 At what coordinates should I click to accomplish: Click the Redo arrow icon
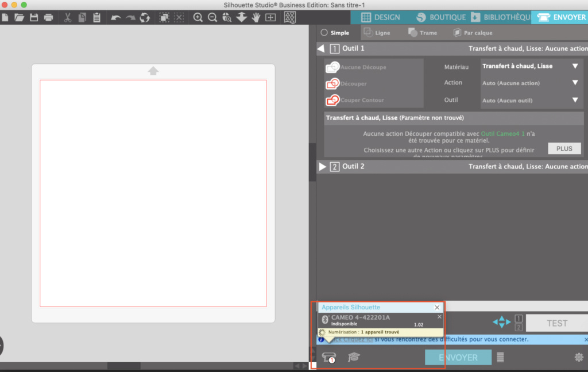pyautogui.click(x=130, y=17)
